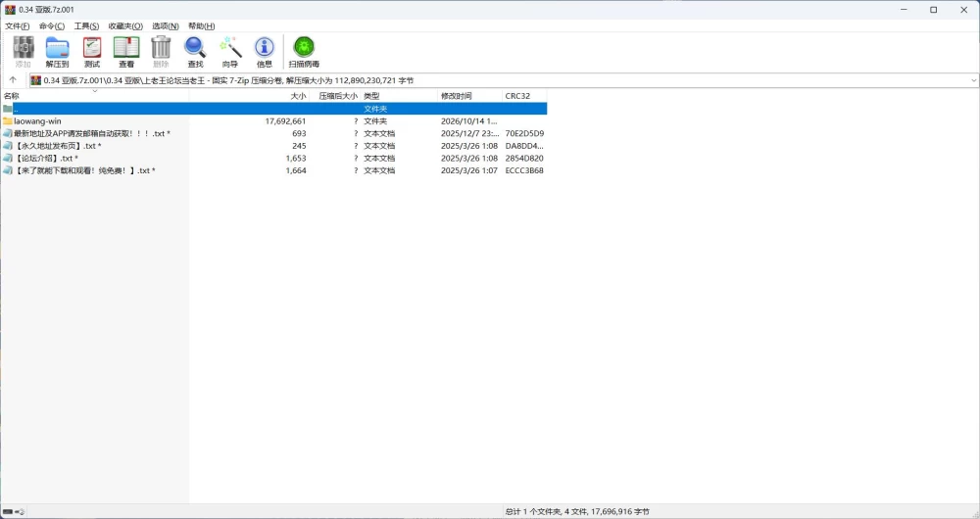Open the 选项(N) menu
This screenshot has height=519, width=980.
(x=165, y=26)
